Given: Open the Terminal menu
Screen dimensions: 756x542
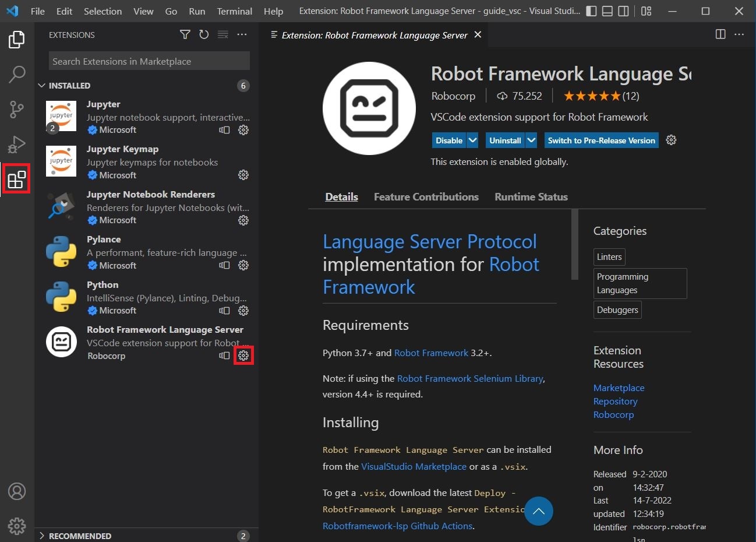Looking at the screenshot, I should [235, 11].
